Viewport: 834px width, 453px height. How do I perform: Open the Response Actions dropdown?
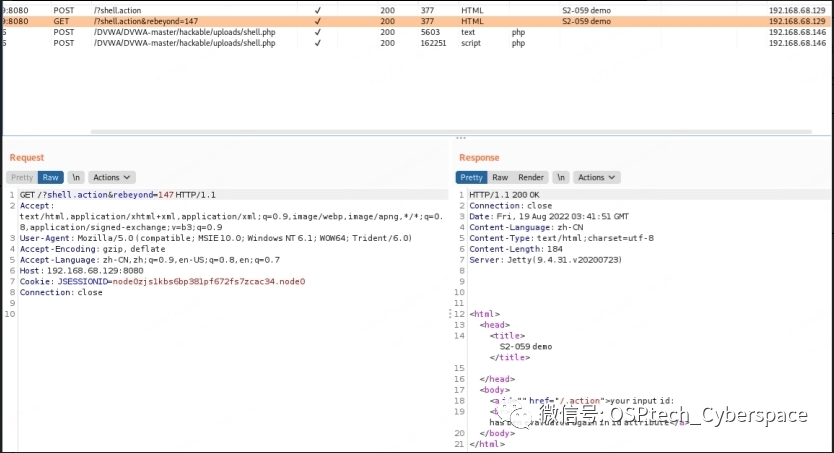pos(596,177)
